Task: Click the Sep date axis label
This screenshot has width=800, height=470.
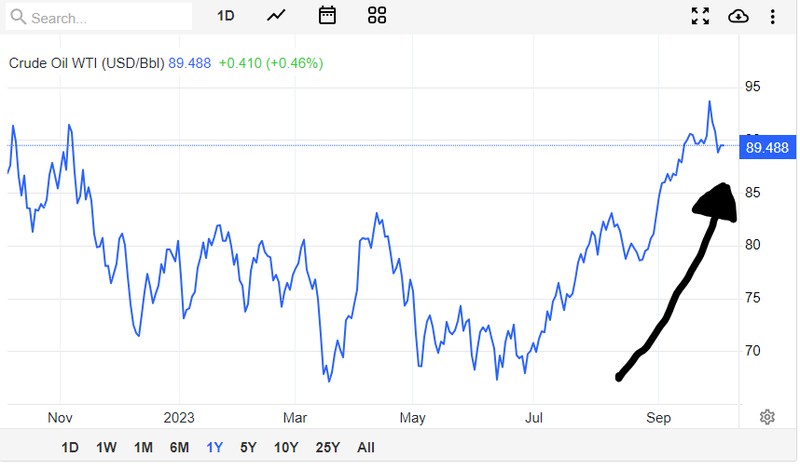Action: pyautogui.click(x=658, y=418)
